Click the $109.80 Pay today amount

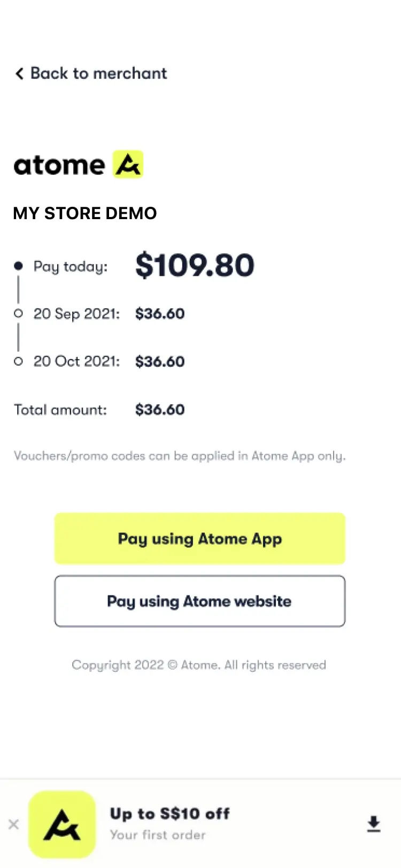(x=195, y=265)
